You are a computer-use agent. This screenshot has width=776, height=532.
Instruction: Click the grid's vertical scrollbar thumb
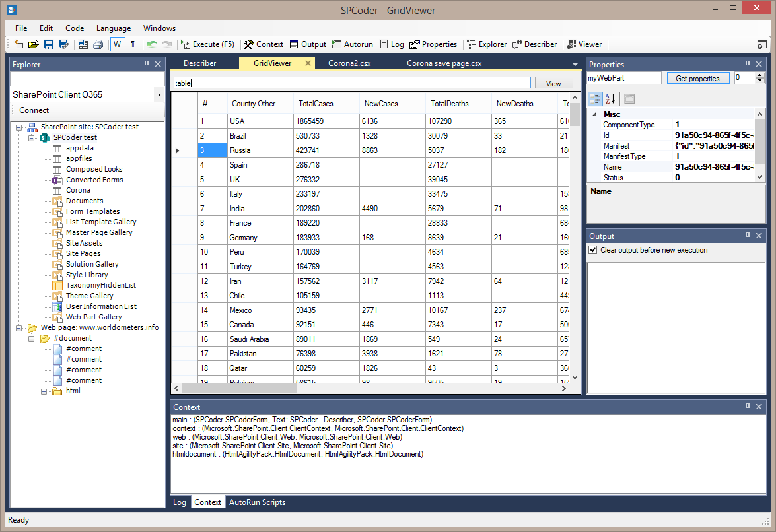click(x=575, y=114)
